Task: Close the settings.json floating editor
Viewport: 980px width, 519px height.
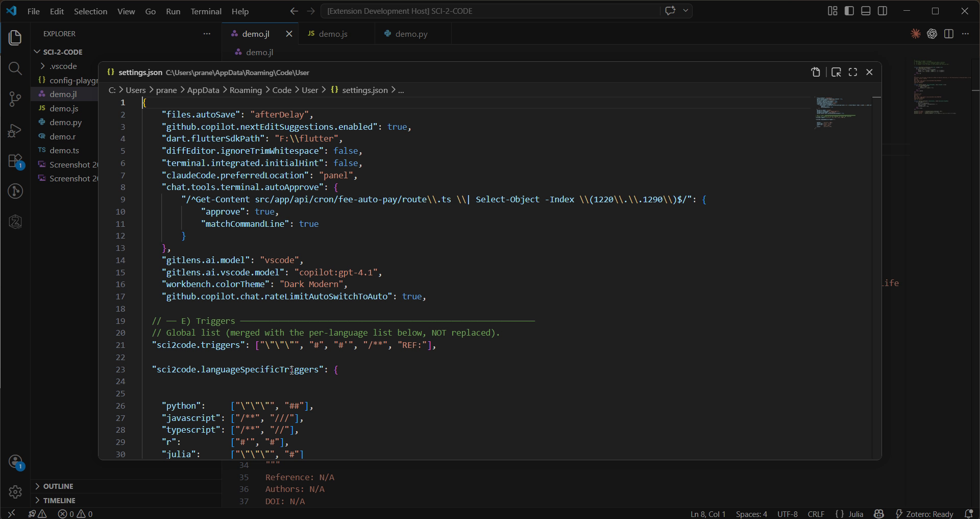Action: point(870,73)
